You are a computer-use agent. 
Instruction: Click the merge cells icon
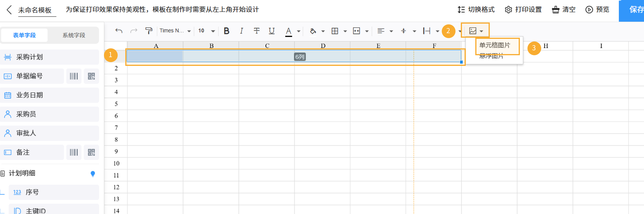pos(356,31)
